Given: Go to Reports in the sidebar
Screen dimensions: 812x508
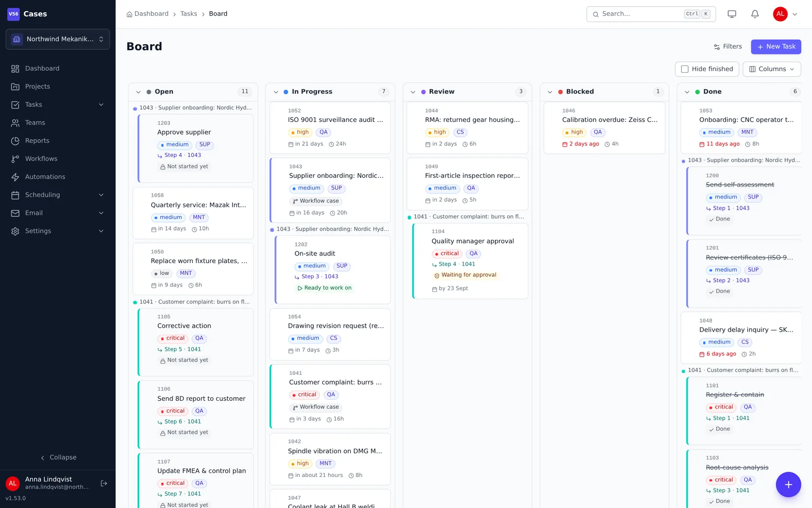Looking at the screenshot, I should 58,141.
